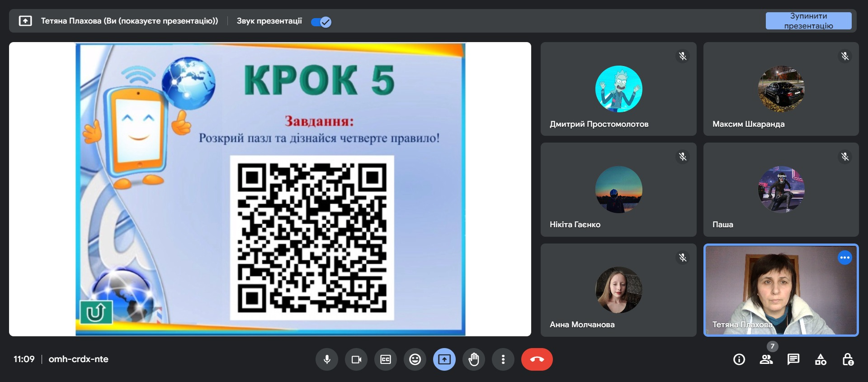
Task: Select Анна Молчанова avatar
Action: click(618, 290)
